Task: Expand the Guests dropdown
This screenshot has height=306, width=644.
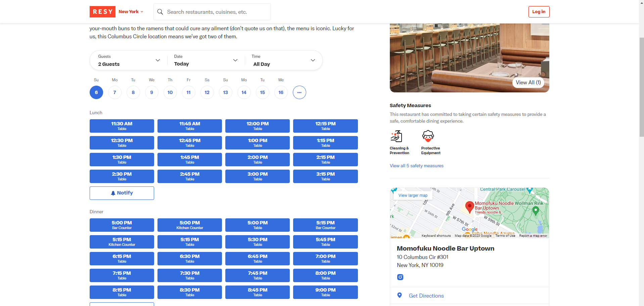Action: [129, 60]
